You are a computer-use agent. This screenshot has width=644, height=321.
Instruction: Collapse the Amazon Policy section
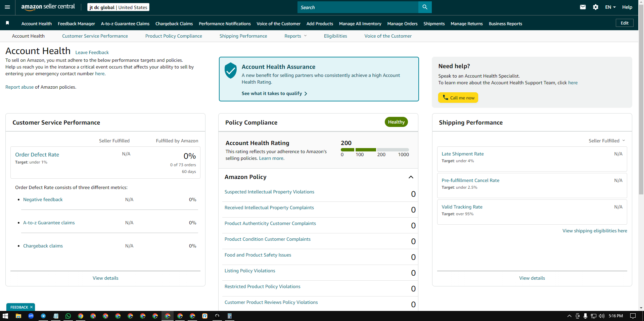(411, 177)
